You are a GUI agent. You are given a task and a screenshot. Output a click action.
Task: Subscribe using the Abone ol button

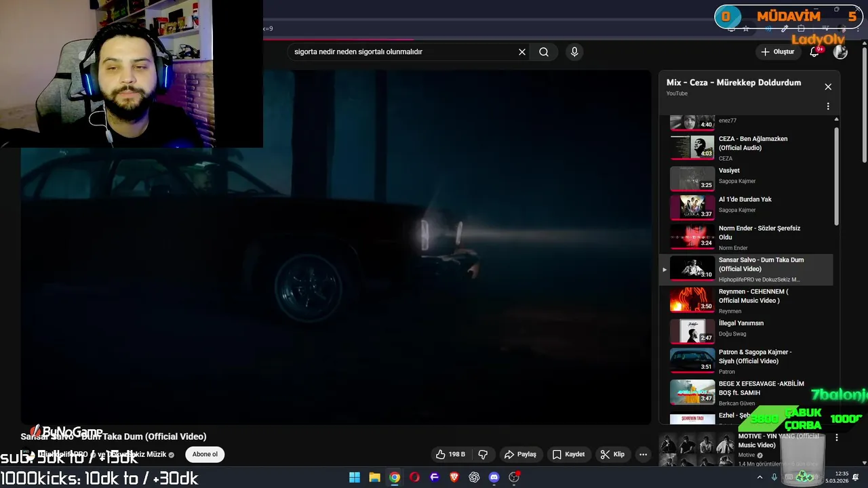point(205,454)
